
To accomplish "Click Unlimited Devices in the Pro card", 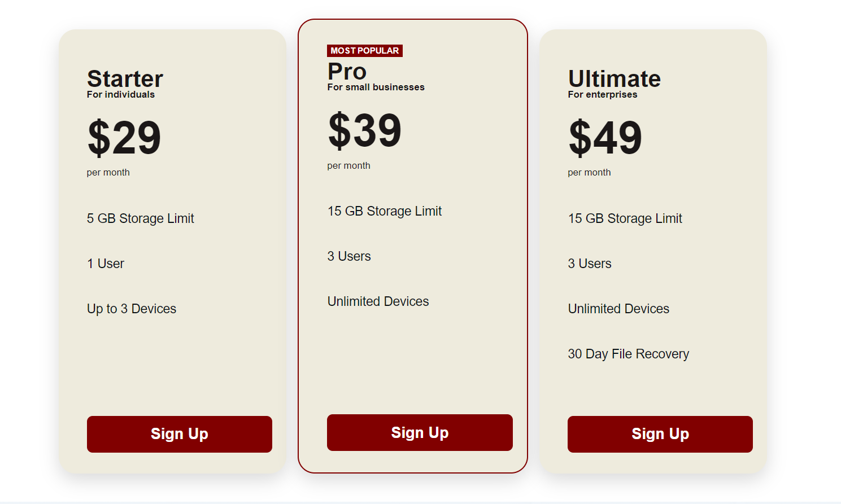I will 378,301.
